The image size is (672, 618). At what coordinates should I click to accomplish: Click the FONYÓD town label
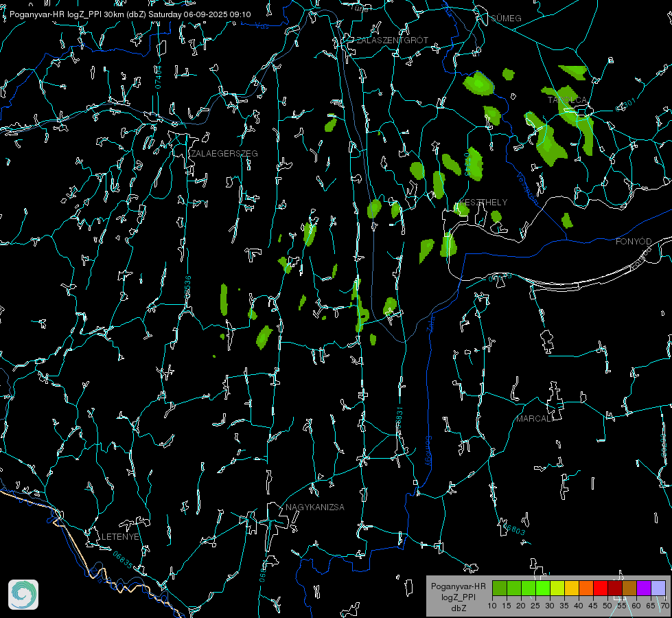(x=634, y=242)
